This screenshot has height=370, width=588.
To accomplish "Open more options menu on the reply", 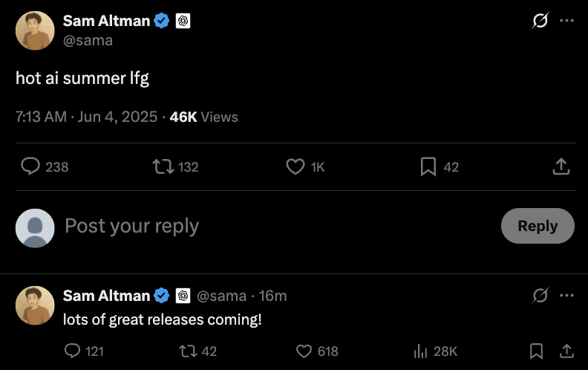I will pyautogui.click(x=567, y=295).
